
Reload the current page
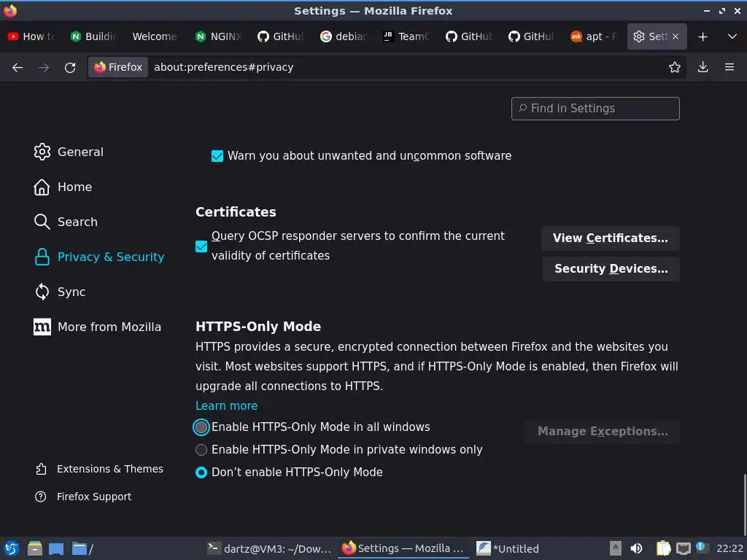click(x=70, y=67)
